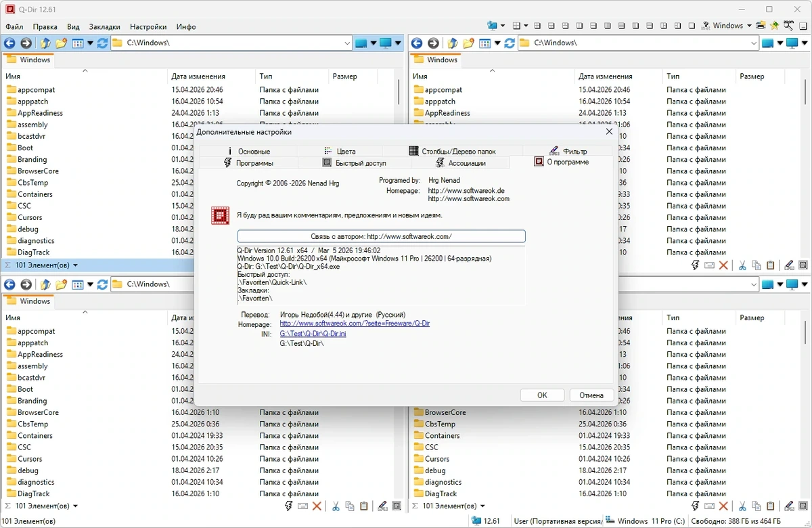Click scissors cut icon in bottom-right pane
The image size is (812, 528).
tap(742, 506)
